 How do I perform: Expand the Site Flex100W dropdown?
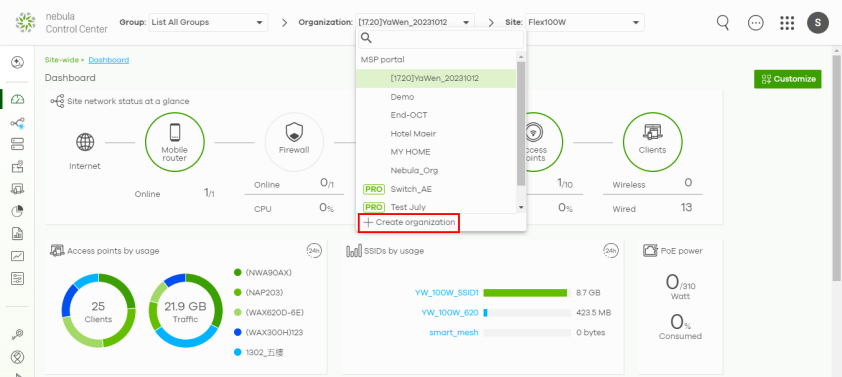585,23
